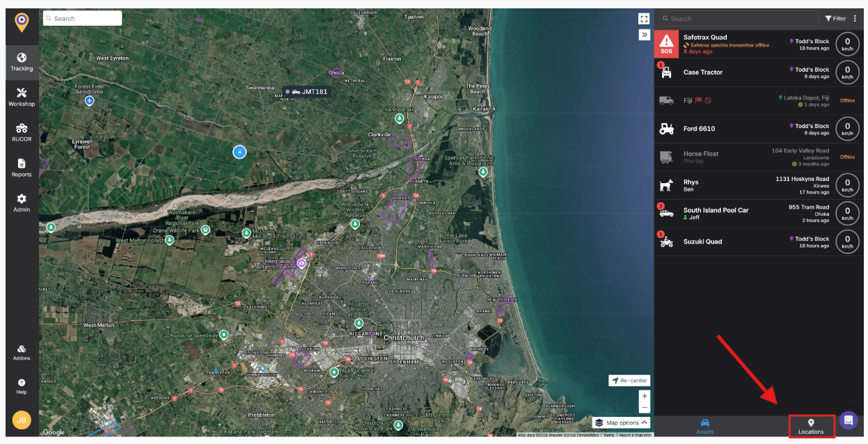Click the red SOS alert icon

click(x=666, y=44)
